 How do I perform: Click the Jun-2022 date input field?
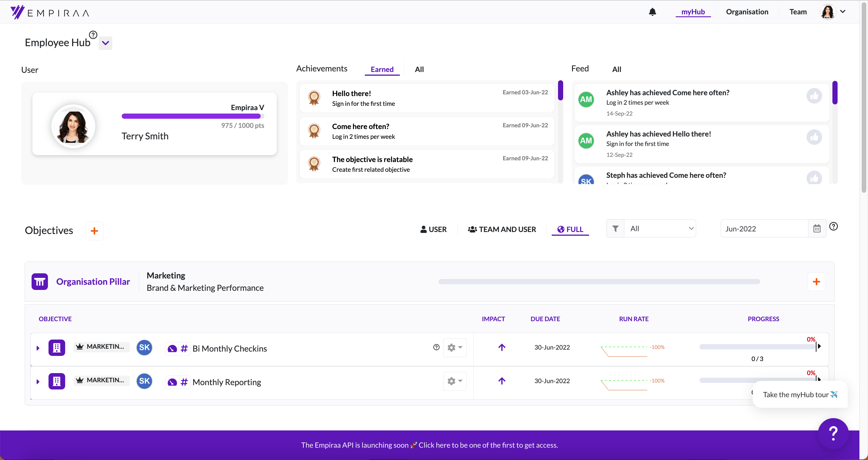coord(764,229)
